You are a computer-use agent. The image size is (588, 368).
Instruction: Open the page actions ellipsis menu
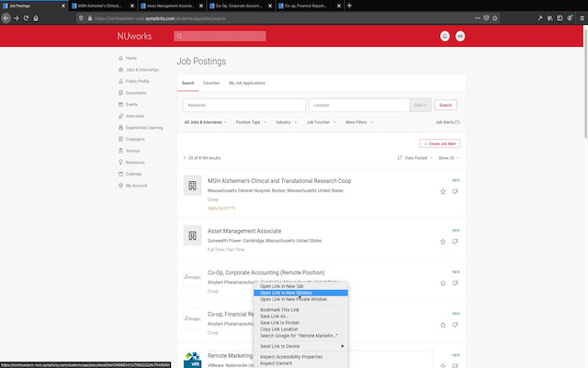click(478, 18)
